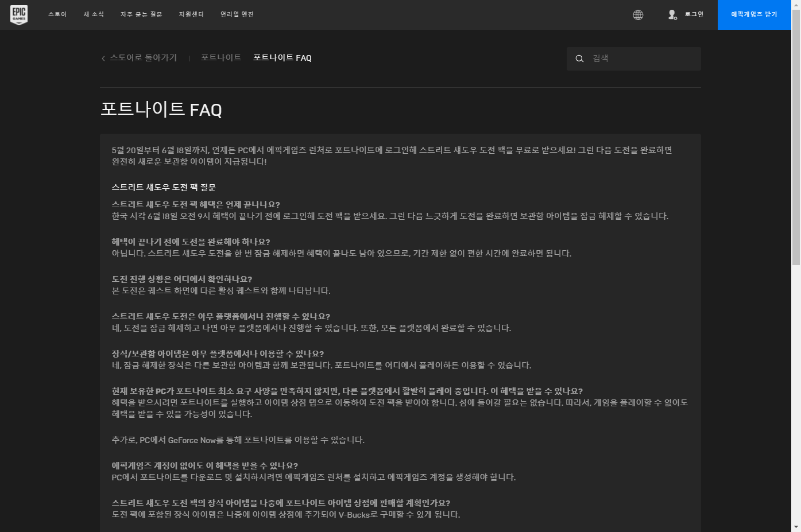This screenshot has height=532, width=801.
Task: Click the intro paragraph starting 5월 20일부터
Action: pos(392,156)
